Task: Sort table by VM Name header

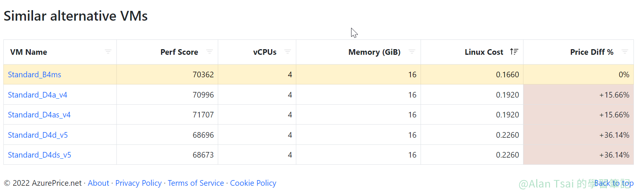Action: (29, 52)
